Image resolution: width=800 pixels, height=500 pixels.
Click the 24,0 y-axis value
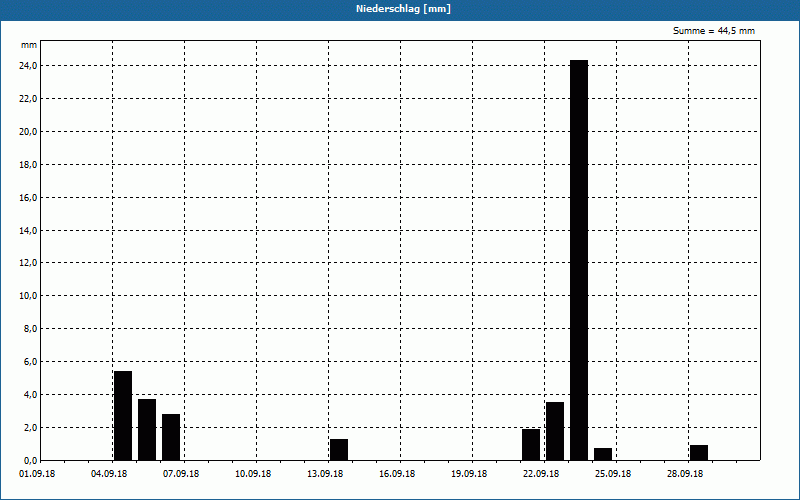pyautogui.click(x=28, y=66)
